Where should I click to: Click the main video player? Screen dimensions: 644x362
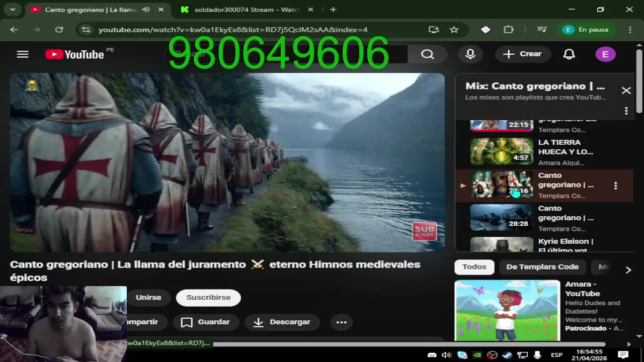point(227,162)
